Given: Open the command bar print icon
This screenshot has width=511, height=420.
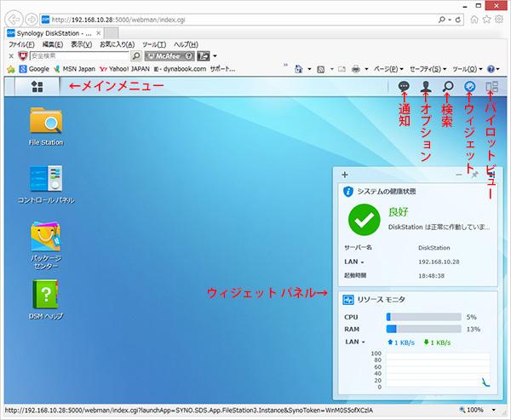Looking at the screenshot, I should tap(356, 69).
